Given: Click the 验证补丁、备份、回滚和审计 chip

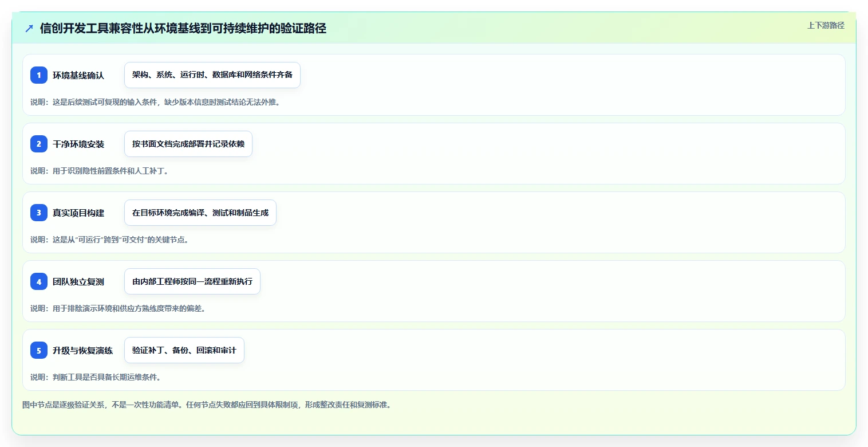Looking at the screenshot, I should pyautogui.click(x=184, y=350).
